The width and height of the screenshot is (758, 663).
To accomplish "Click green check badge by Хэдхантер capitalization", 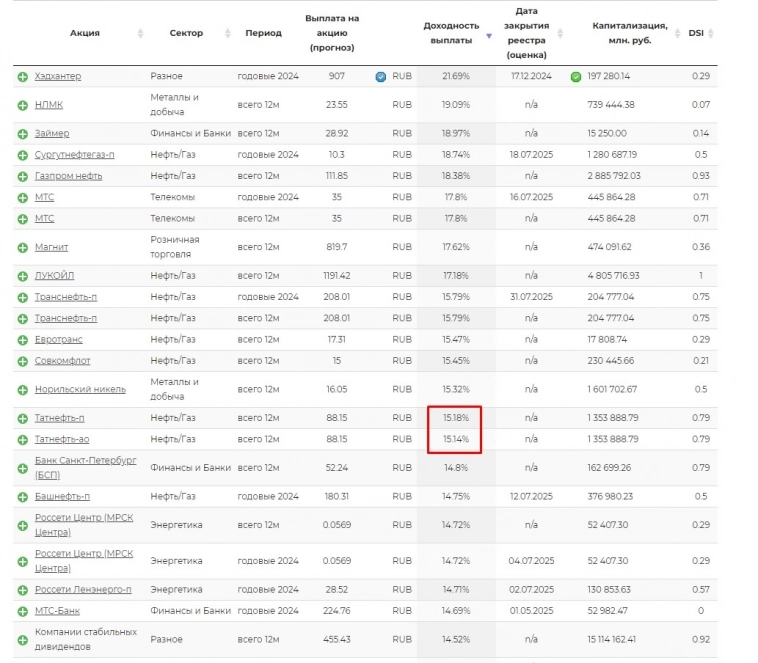I will click(576, 77).
